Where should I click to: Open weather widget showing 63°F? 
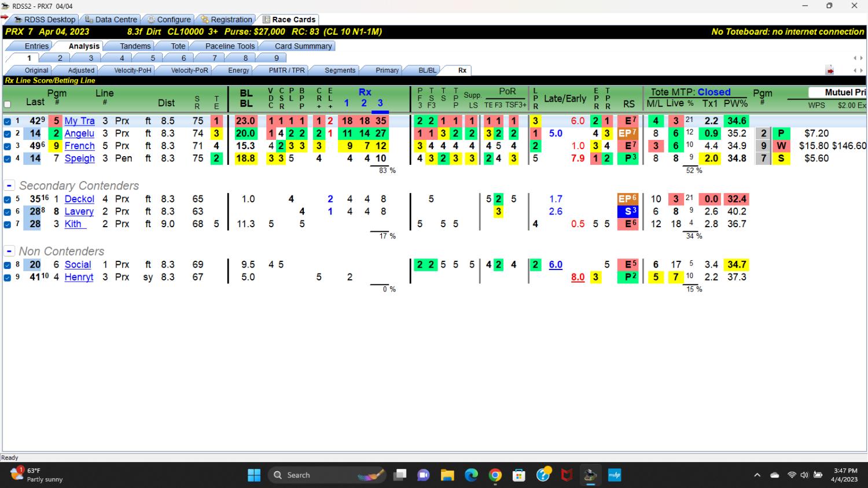tap(36, 475)
